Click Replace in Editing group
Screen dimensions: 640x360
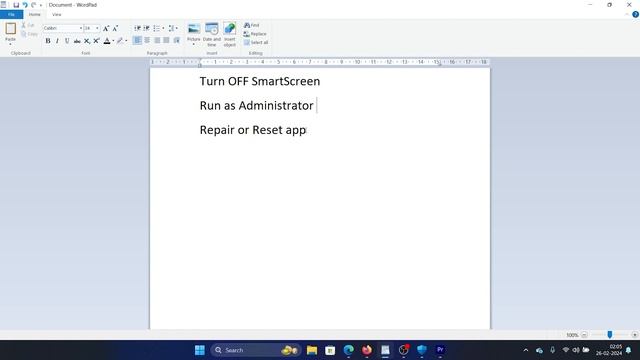point(255,34)
